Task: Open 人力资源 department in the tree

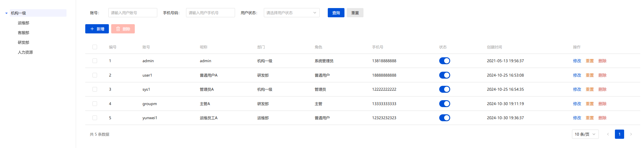Action: pos(25,52)
